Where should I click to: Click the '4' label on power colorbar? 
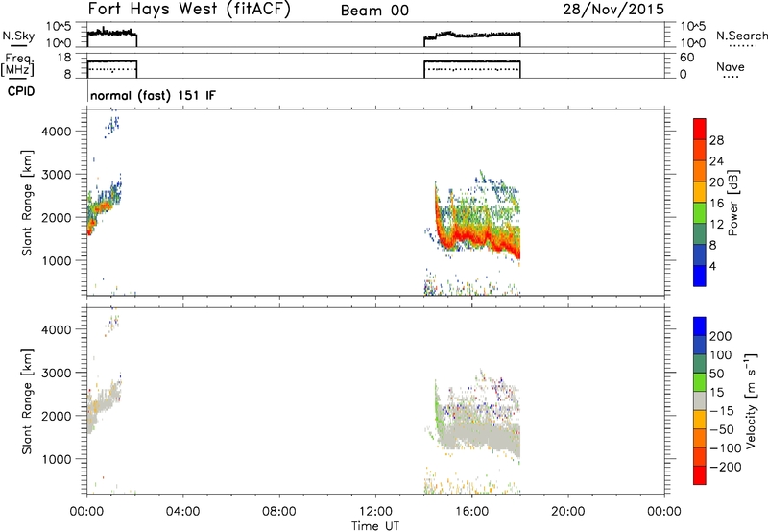coord(712,266)
